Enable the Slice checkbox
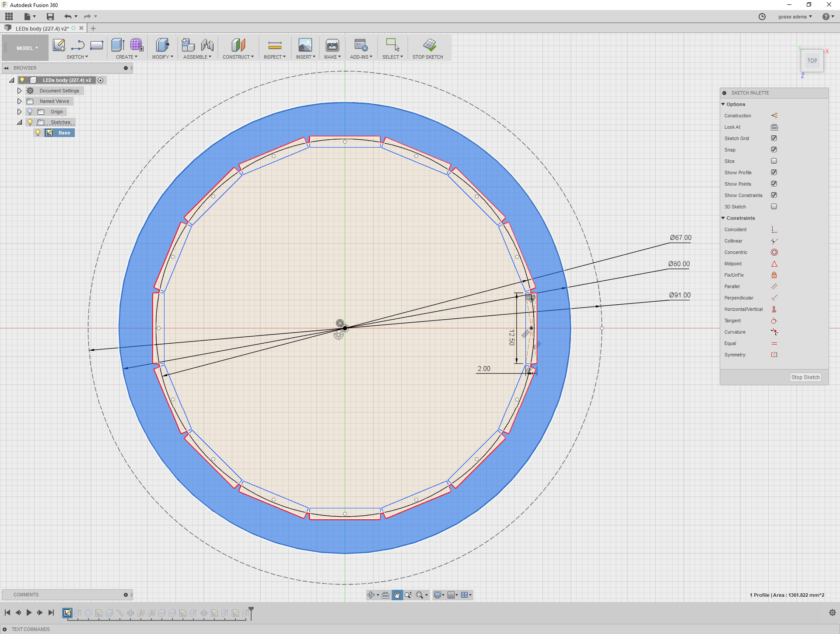Screen dimensions: 840x634 tap(774, 161)
